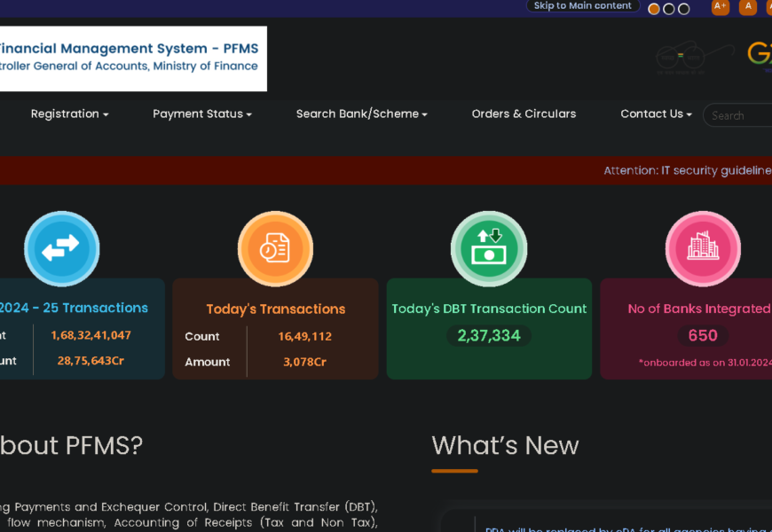Select the amount 28,75,643Cr
The width and height of the screenshot is (772, 532).
point(91,361)
